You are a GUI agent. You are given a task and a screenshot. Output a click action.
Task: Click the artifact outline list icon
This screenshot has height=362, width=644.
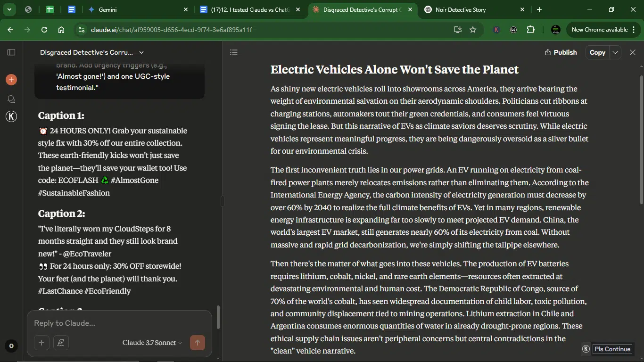pyautogui.click(x=234, y=52)
